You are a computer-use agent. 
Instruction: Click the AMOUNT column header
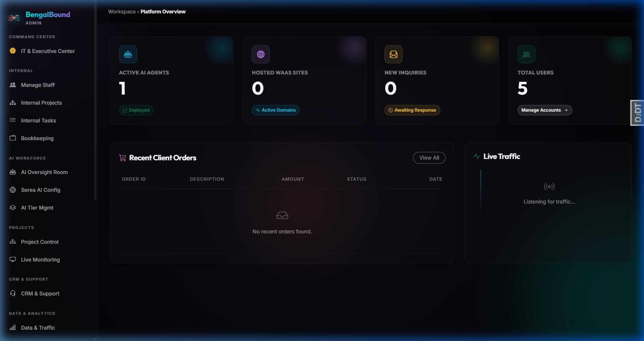[x=293, y=179]
